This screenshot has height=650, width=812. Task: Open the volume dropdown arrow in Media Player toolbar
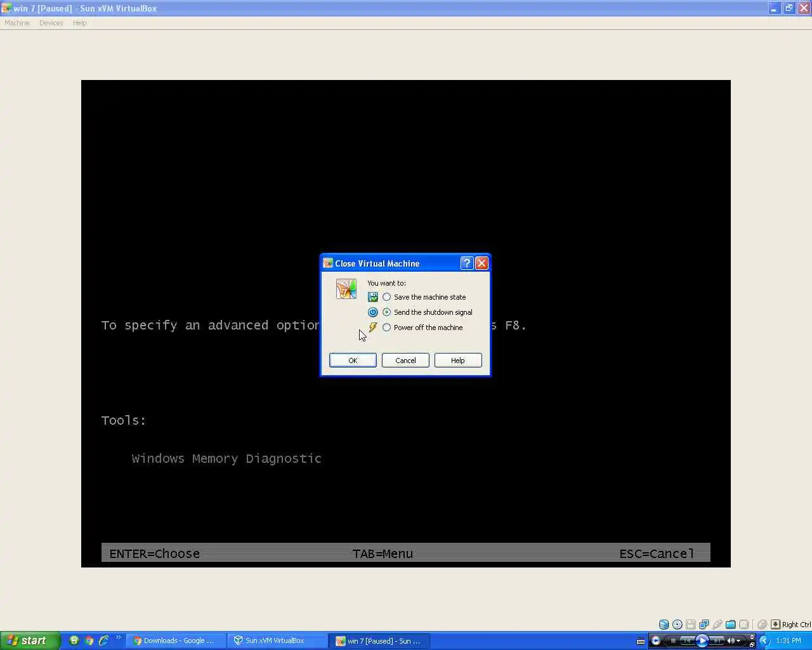point(738,641)
